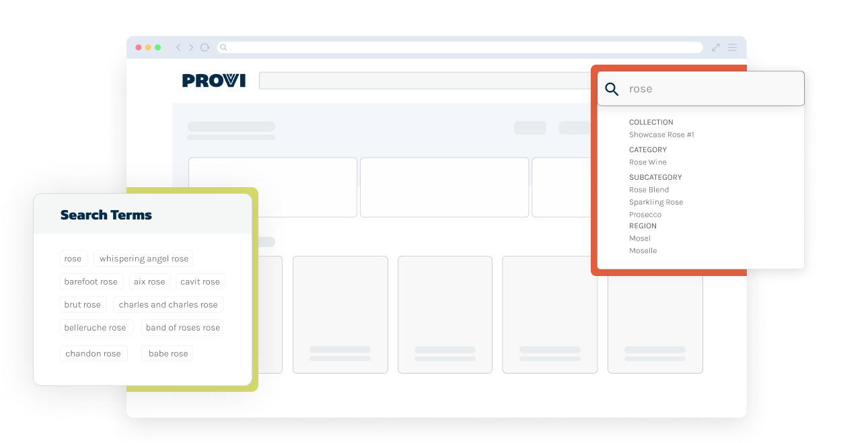Click the fullscreen expand arrows icon
Screen dimensions: 868x443
[x=715, y=48]
